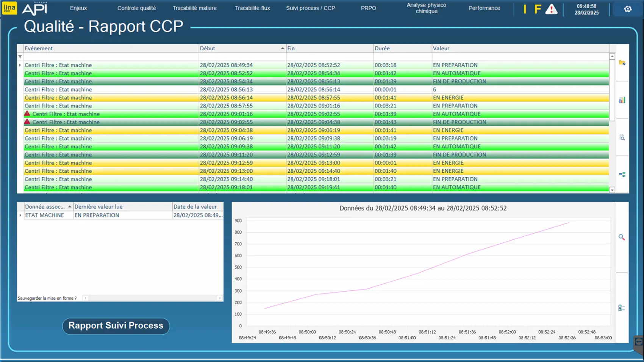Open the bar chart icon beside the table
The width and height of the screenshot is (644, 362).
pyautogui.click(x=622, y=100)
